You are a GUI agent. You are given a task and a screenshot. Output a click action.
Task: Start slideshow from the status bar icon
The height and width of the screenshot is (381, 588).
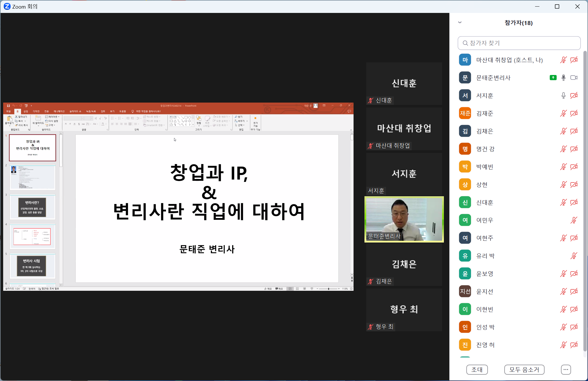click(x=312, y=288)
